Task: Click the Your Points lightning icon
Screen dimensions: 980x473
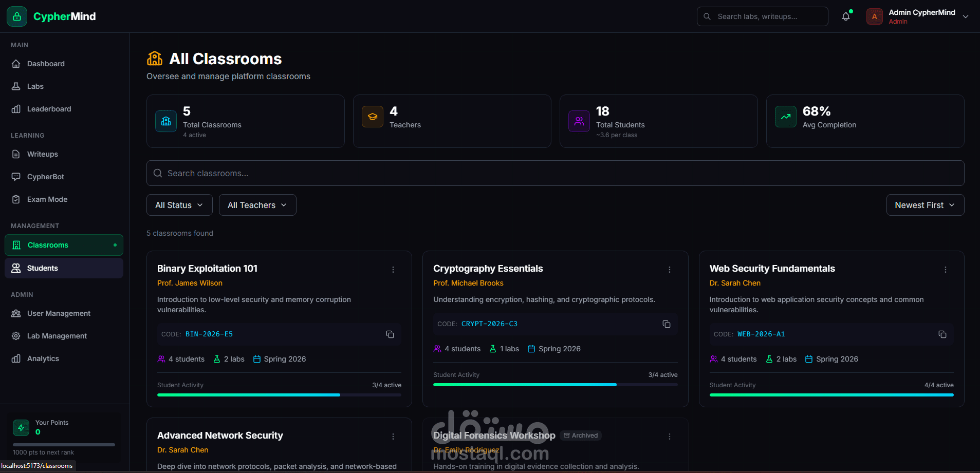Action: [x=21, y=427]
